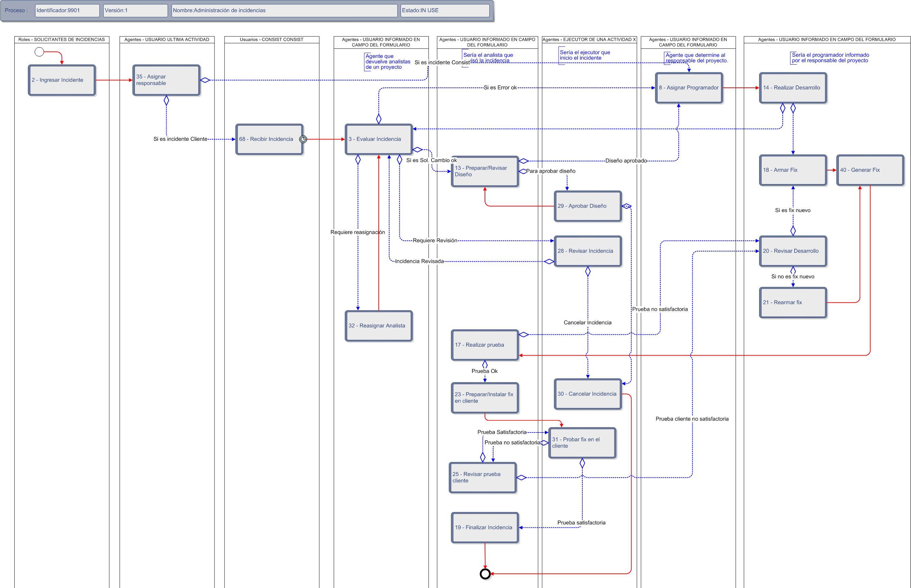This screenshot has width=911, height=588.
Task: Select the '20 - Revisar Desarrollo' activity
Action: 793,251
